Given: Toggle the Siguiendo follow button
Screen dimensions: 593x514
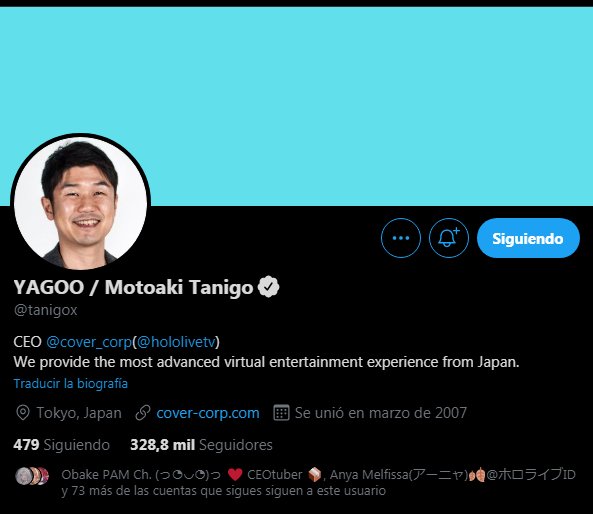Looking at the screenshot, I should coord(528,238).
